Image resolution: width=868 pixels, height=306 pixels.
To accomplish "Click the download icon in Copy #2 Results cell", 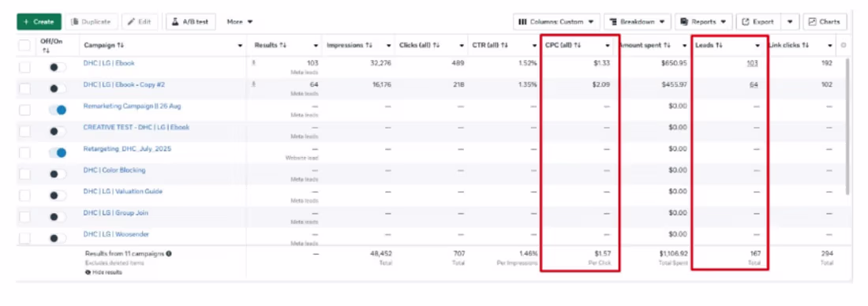I will click(254, 84).
